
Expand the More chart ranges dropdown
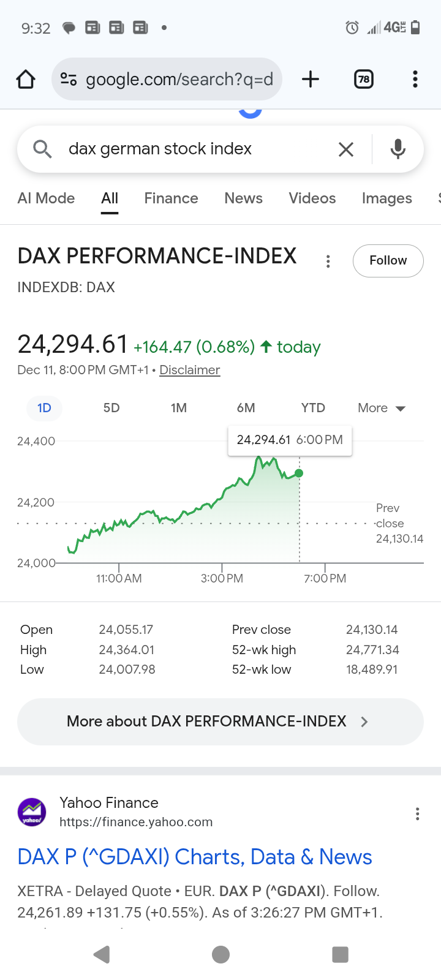(x=382, y=408)
